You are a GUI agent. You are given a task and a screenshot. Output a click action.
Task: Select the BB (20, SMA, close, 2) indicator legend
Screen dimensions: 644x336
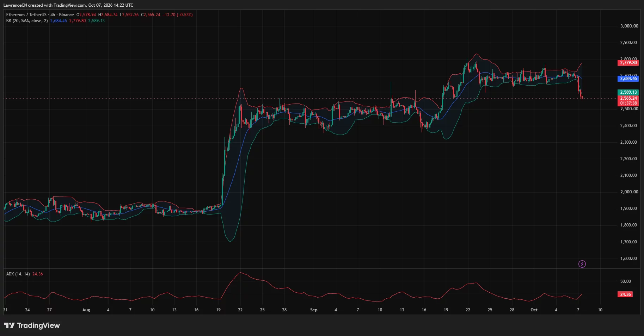(27, 21)
